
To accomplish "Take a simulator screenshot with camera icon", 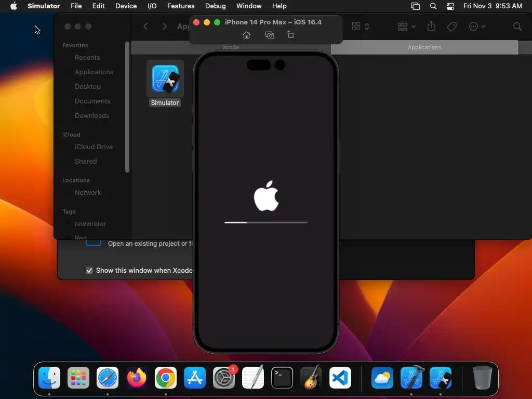I will (270, 35).
